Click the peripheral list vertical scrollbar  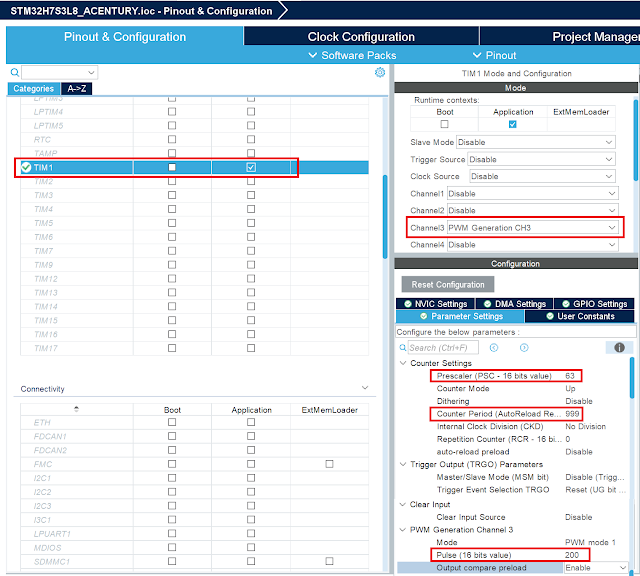385,216
